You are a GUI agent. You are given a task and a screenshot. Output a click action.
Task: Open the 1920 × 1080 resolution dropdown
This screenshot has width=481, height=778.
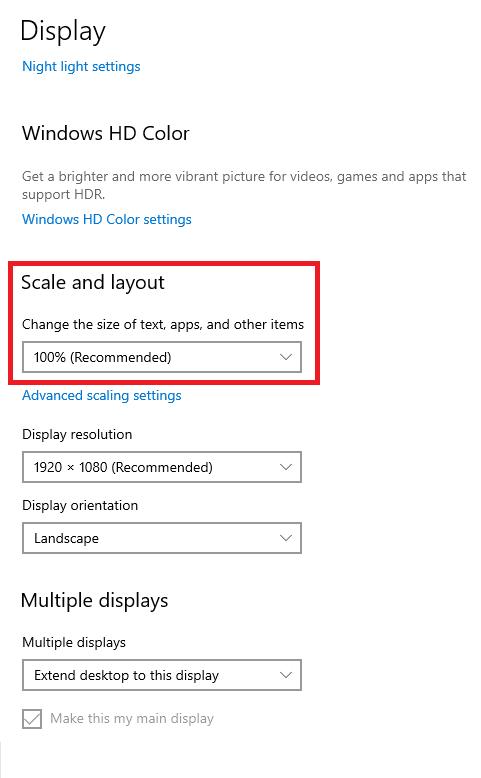[x=162, y=467]
